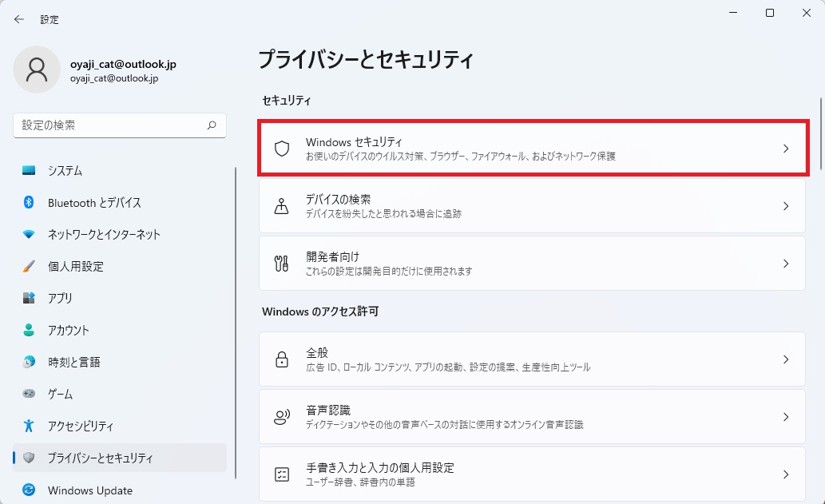Open the user account avatar icon
Screen dimensions: 825x504
click(37, 69)
